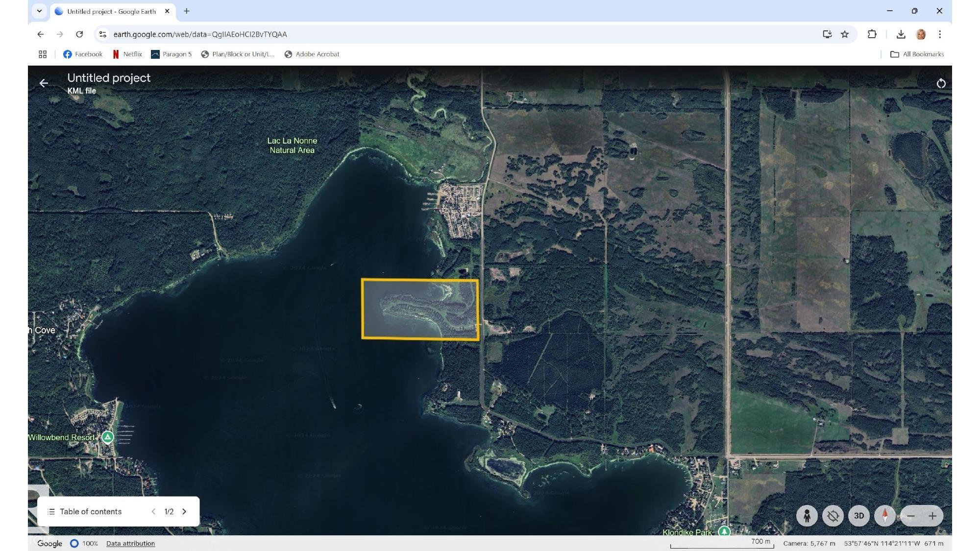Open the All Bookmarks folder

coord(917,54)
